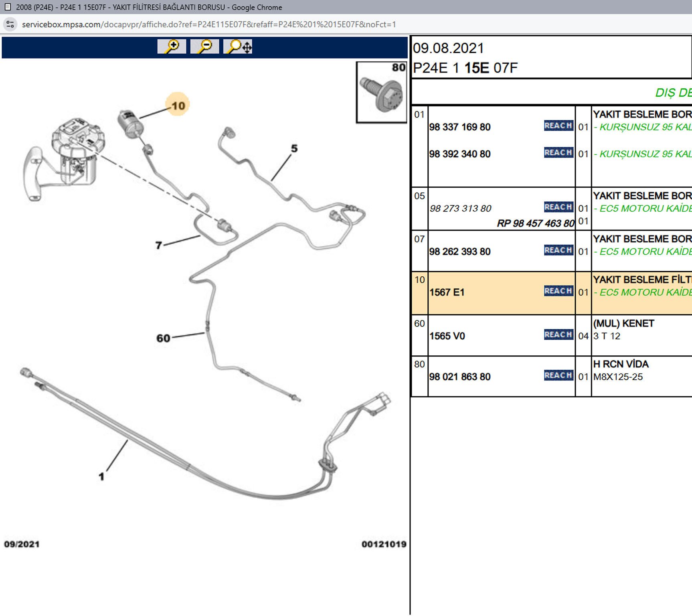Click replacement part RP 98 457 463 80

(535, 223)
